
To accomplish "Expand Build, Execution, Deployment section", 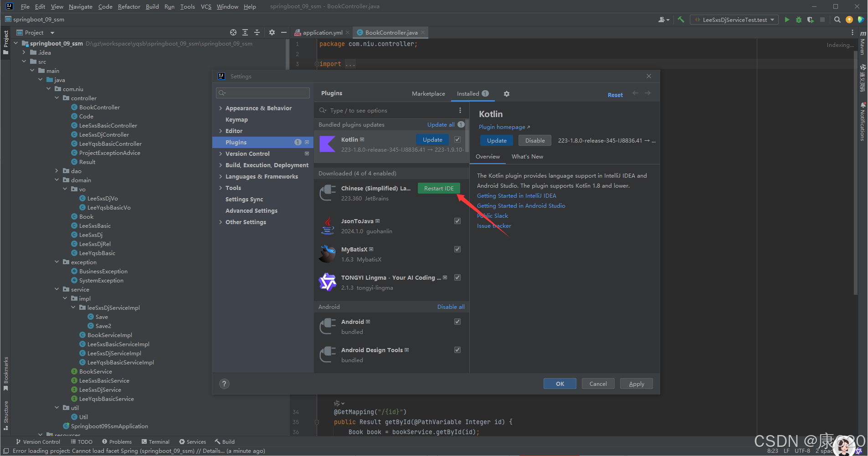I will 221,165.
